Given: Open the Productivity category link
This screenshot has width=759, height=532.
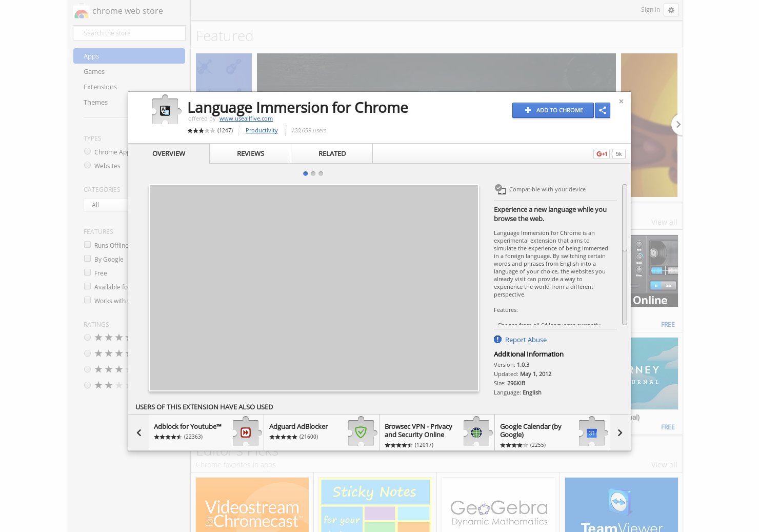Looking at the screenshot, I should (262, 130).
